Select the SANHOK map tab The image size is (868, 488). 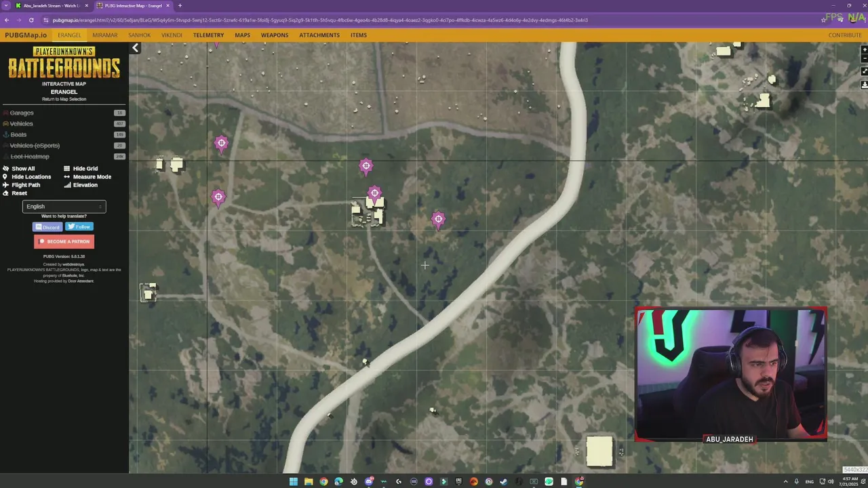[x=140, y=35]
